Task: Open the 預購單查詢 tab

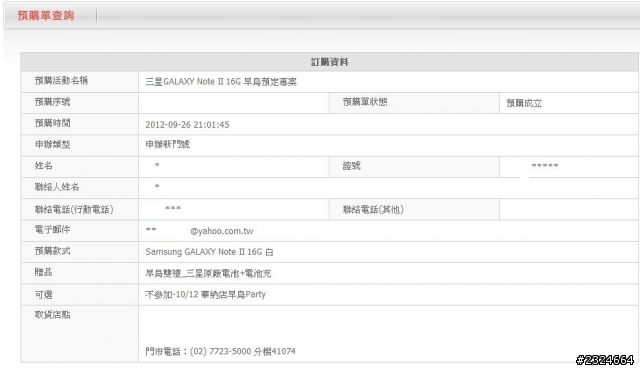Action: 46,16
